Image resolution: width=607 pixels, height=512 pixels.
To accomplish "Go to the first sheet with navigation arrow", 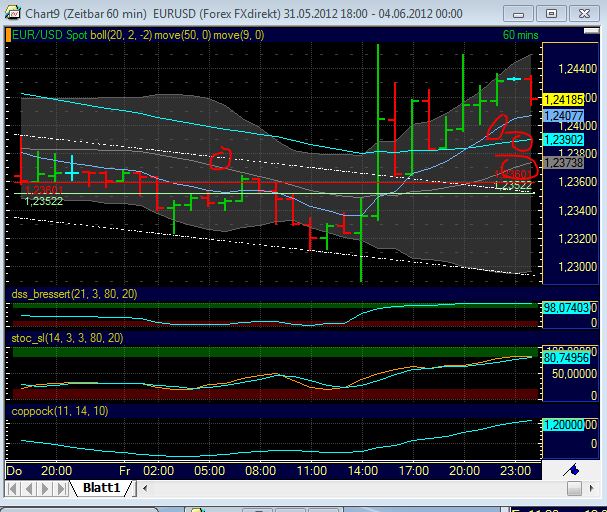I will 12,488.
